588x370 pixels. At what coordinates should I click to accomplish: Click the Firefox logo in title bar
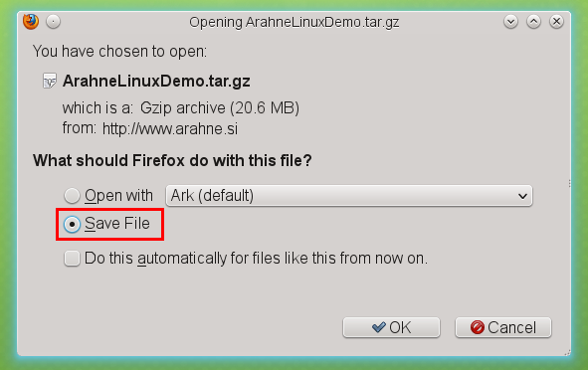[x=31, y=21]
